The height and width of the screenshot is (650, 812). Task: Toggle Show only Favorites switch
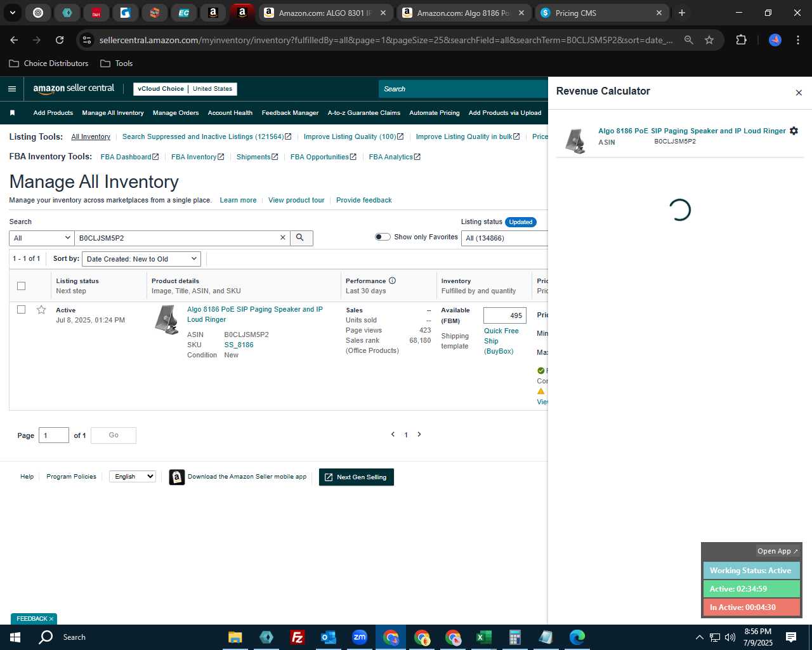[383, 237]
